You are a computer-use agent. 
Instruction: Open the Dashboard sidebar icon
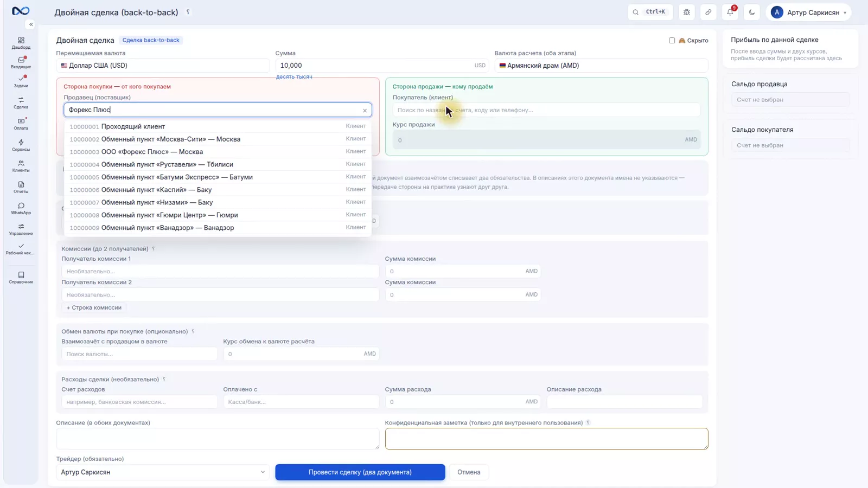click(x=21, y=43)
